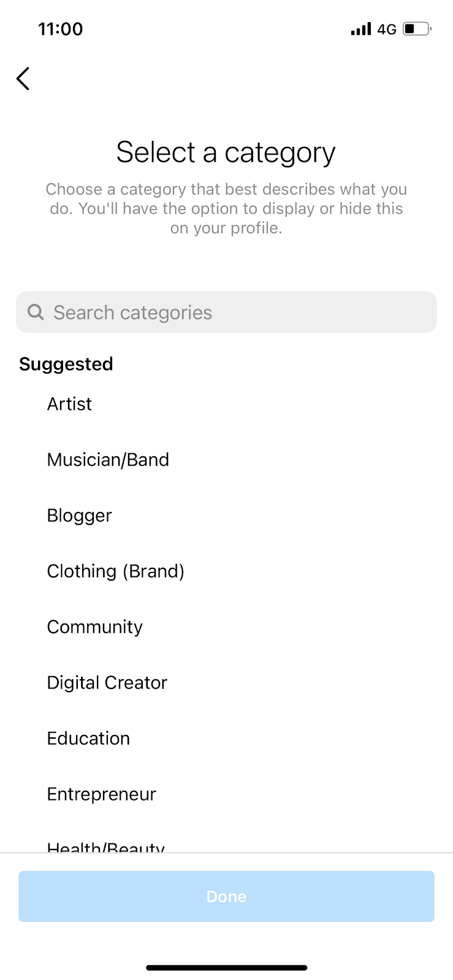Choose the Community category
This screenshot has width=453, height=980.
tap(94, 627)
